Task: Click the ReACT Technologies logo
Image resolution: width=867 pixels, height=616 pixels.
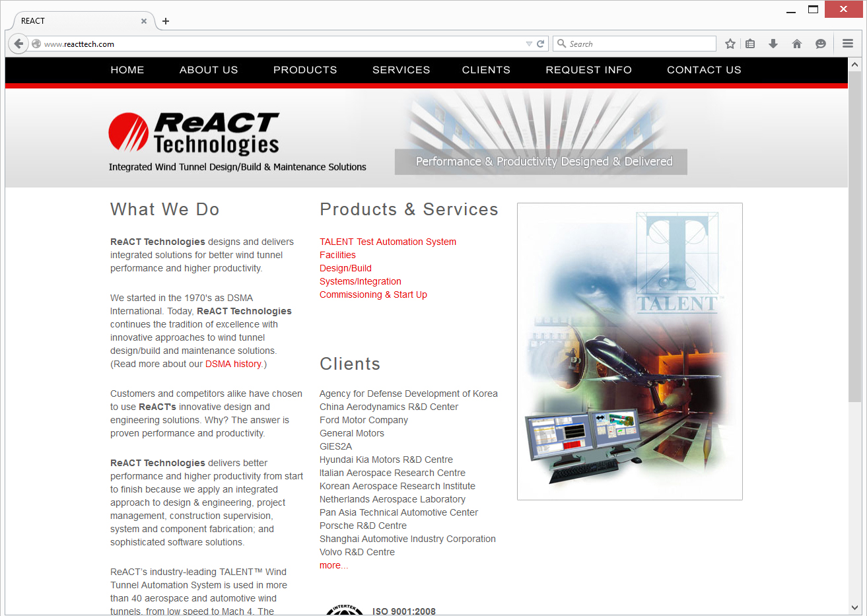Action: point(194,133)
